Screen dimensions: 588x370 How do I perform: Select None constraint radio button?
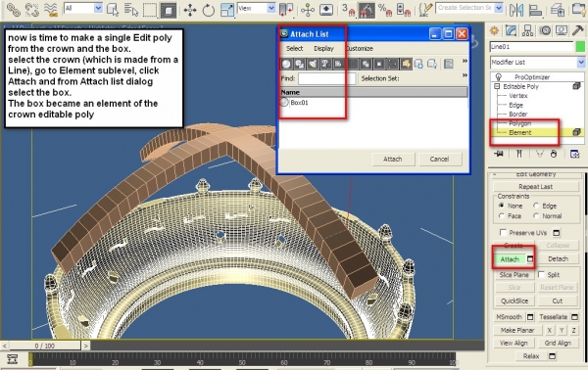click(x=502, y=206)
